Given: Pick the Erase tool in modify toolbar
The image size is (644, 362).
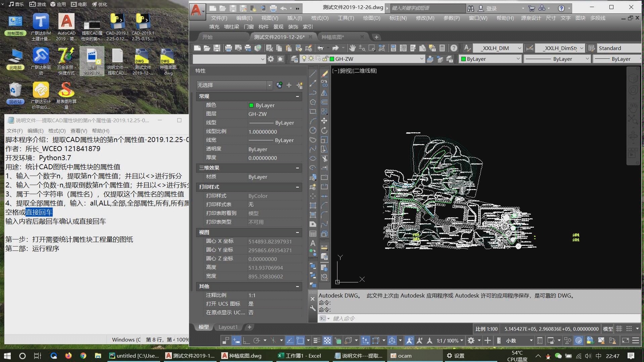Looking at the screenshot, I should pos(324,74).
